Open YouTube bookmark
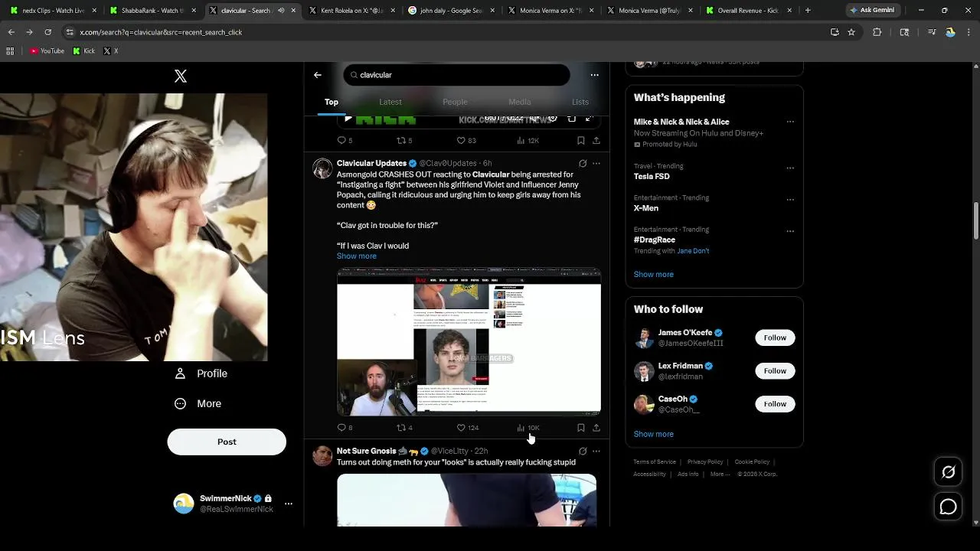 pos(47,51)
